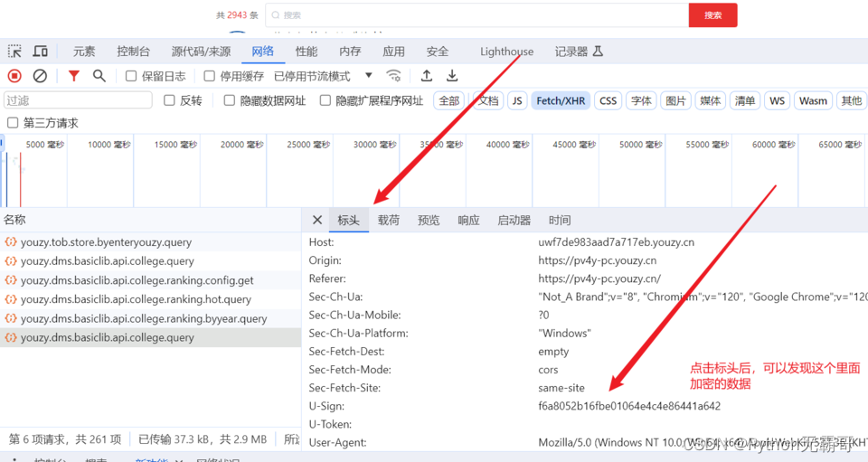The image size is (868, 462).
Task: Filter requests by 媒体 type
Action: (x=711, y=100)
